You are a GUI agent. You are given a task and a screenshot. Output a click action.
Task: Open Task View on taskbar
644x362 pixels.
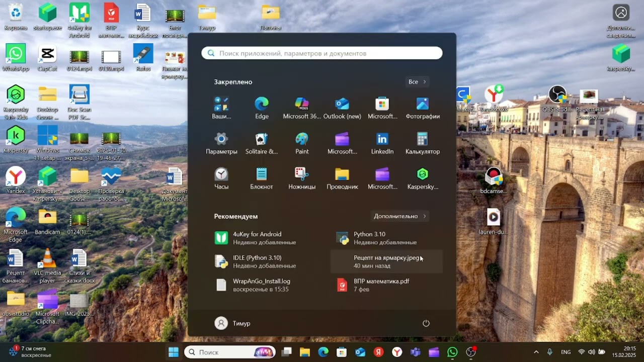tap(286, 352)
